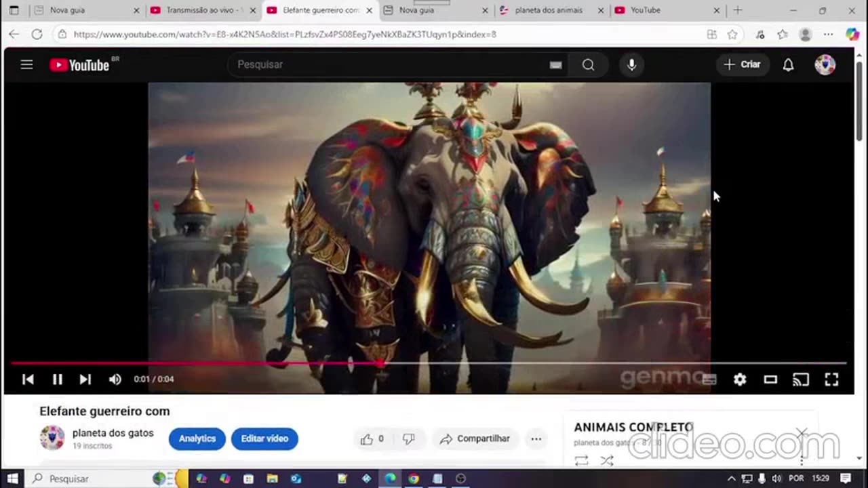Open player settings gear

coord(740,380)
